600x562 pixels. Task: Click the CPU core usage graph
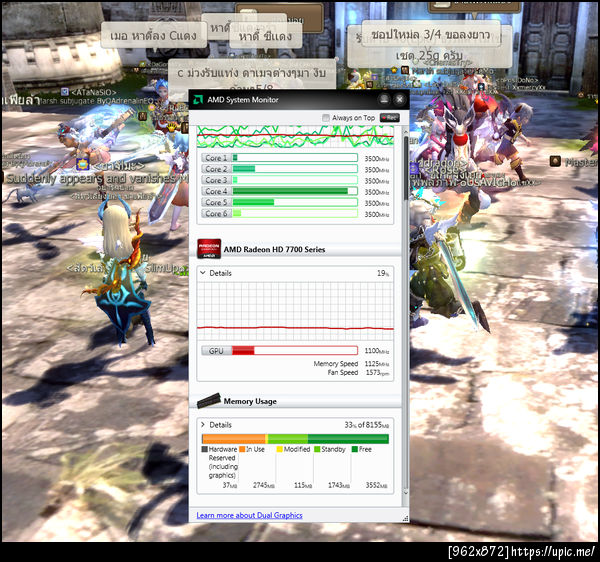pyautogui.click(x=295, y=137)
